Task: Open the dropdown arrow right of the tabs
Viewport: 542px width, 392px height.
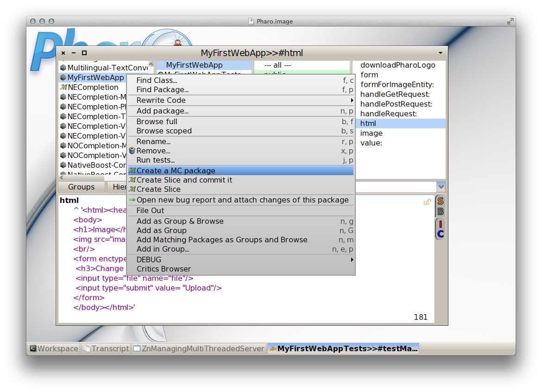Action: [x=441, y=187]
